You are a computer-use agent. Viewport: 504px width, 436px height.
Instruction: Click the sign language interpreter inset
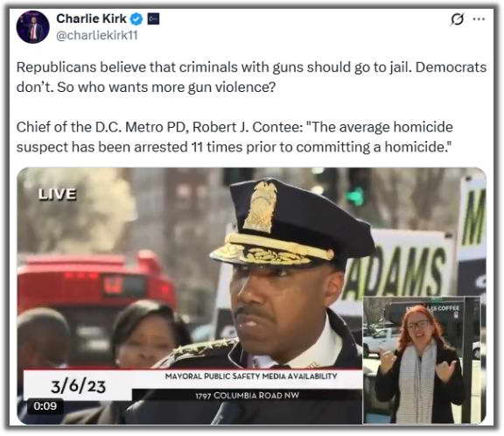422,360
